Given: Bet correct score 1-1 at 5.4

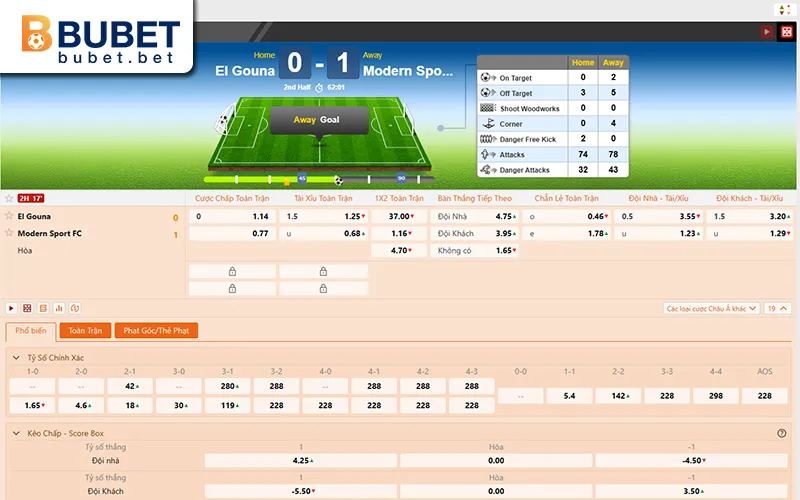Looking at the screenshot, I should coord(569,396).
